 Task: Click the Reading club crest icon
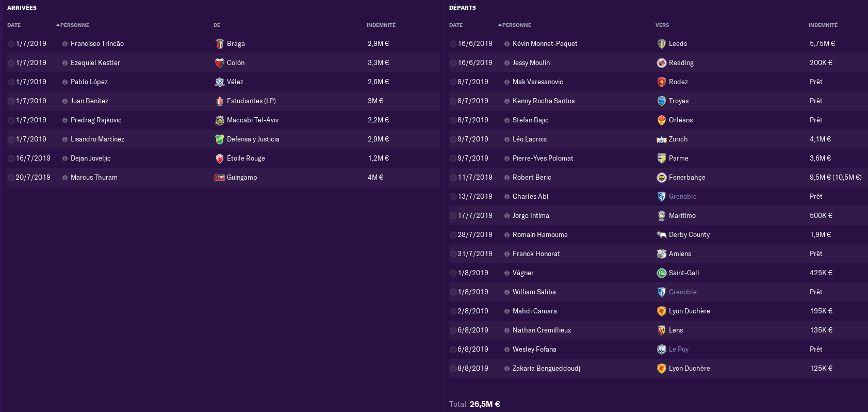click(662, 63)
